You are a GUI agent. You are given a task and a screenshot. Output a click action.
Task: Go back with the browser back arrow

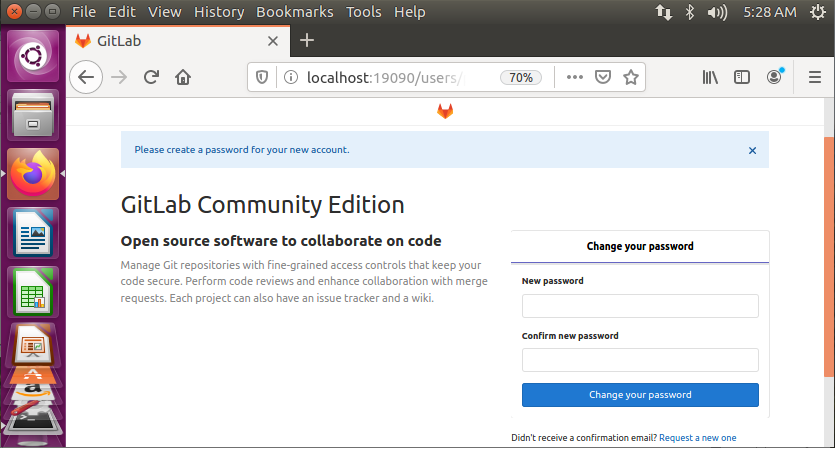[x=86, y=77]
